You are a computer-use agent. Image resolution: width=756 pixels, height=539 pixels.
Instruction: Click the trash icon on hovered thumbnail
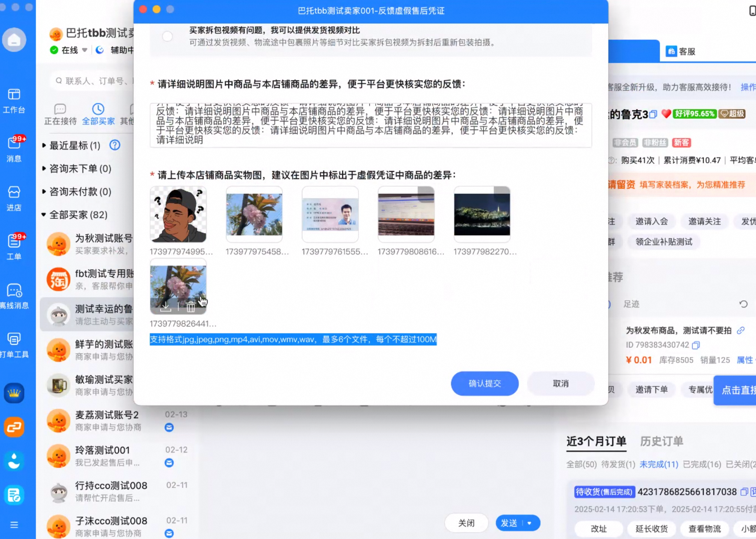[190, 307]
